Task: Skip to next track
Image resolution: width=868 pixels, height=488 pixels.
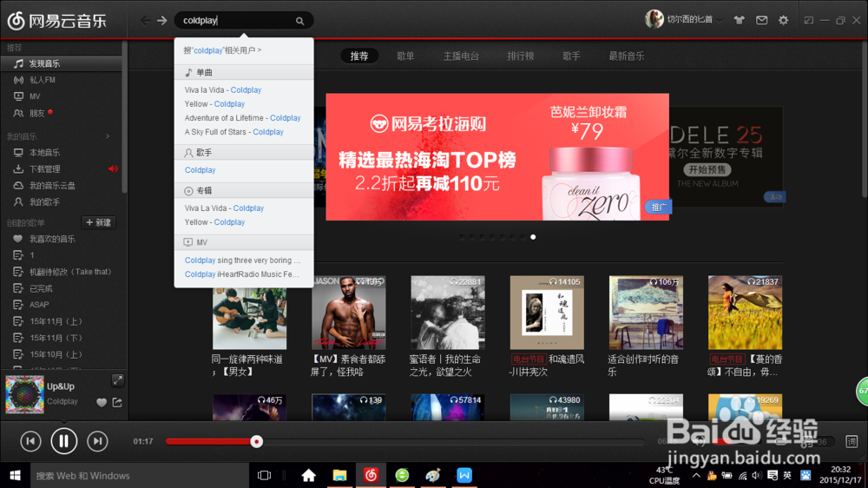Action: coord(97,441)
